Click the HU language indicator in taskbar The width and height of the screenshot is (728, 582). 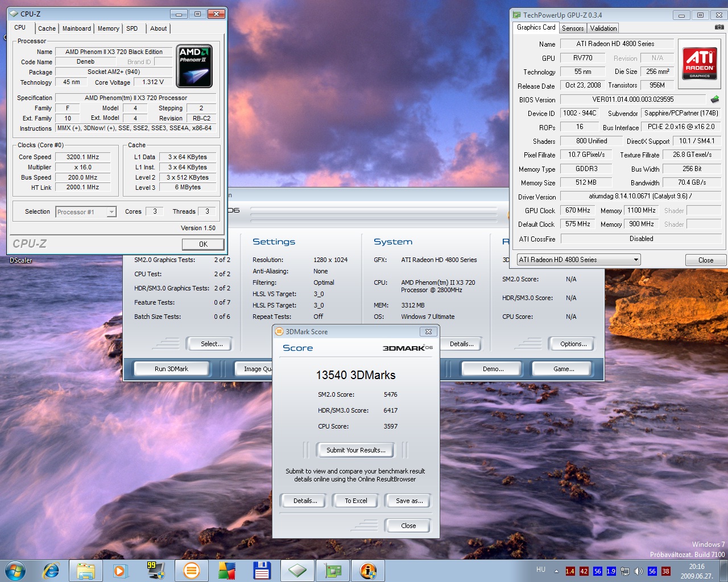click(x=541, y=569)
